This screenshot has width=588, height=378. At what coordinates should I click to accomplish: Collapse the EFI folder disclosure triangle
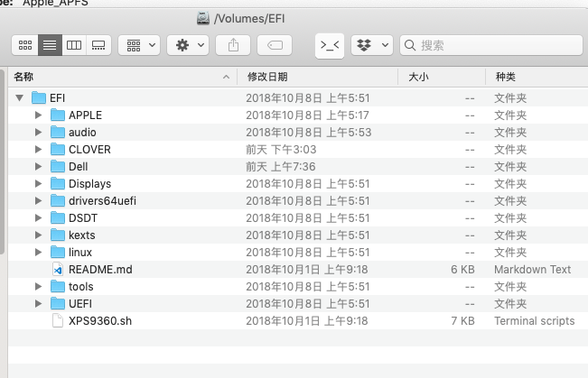(x=20, y=98)
